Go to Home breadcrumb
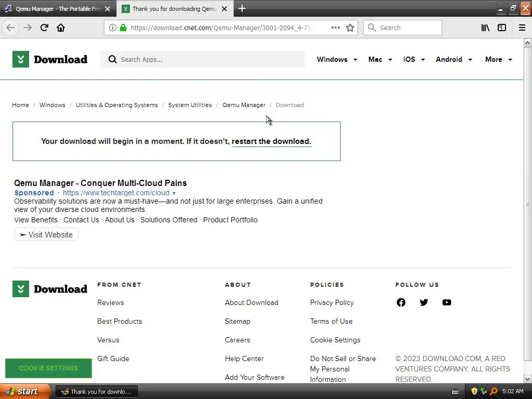 click(x=20, y=105)
